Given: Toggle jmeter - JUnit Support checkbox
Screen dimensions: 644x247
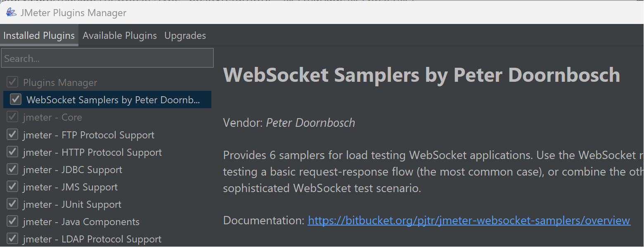Looking at the screenshot, I should coord(12,204).
